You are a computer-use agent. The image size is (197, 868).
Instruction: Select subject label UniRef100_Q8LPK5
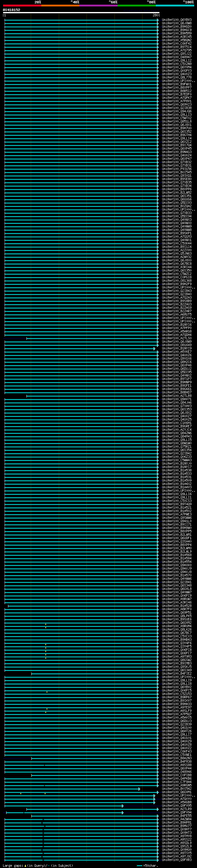tap(177, 616)
